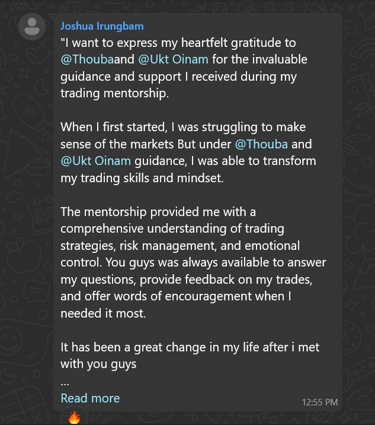The image size is (375, 425).
Task: Tap @Ukt Oinam mention before "for the invaluable"
Action: pos(173,59)
